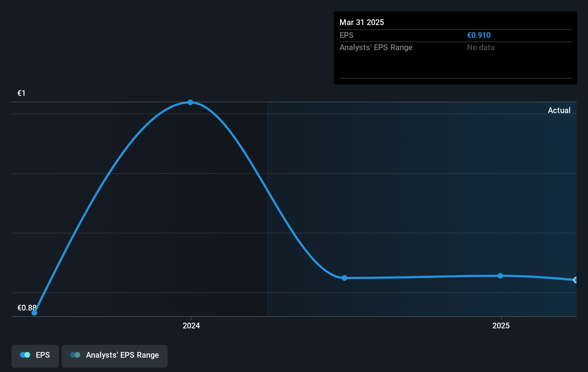The width and height of the screenshot is (588, 372).
Task: Click the Analysts' EPS Range tooltip row label
Action: (376, 47)
